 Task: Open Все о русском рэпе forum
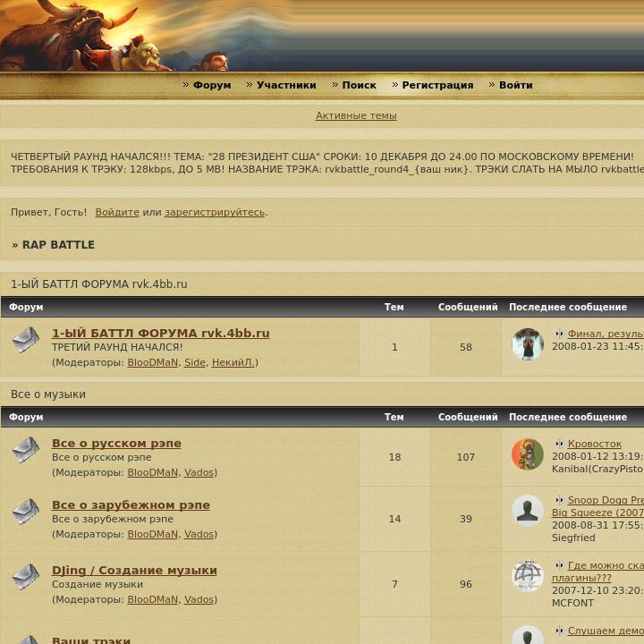click(x=116, y=443)
